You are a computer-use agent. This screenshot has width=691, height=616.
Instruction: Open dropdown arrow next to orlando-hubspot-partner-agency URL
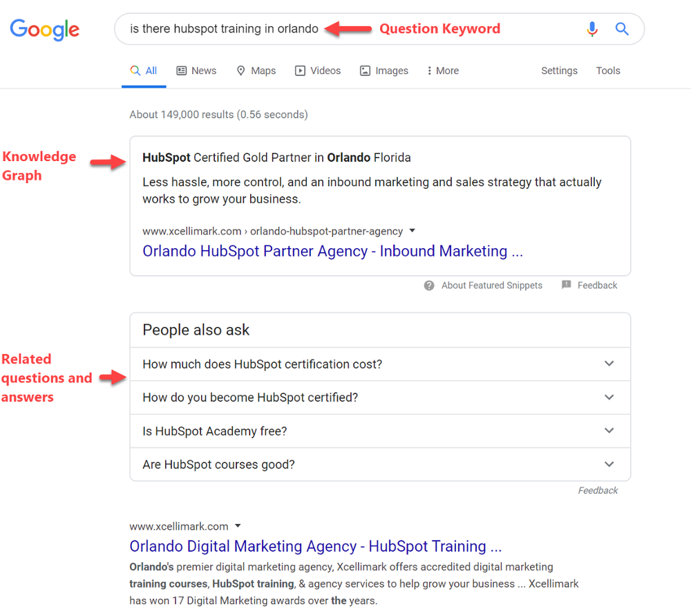pyautogui.click(x=412, y=231)
